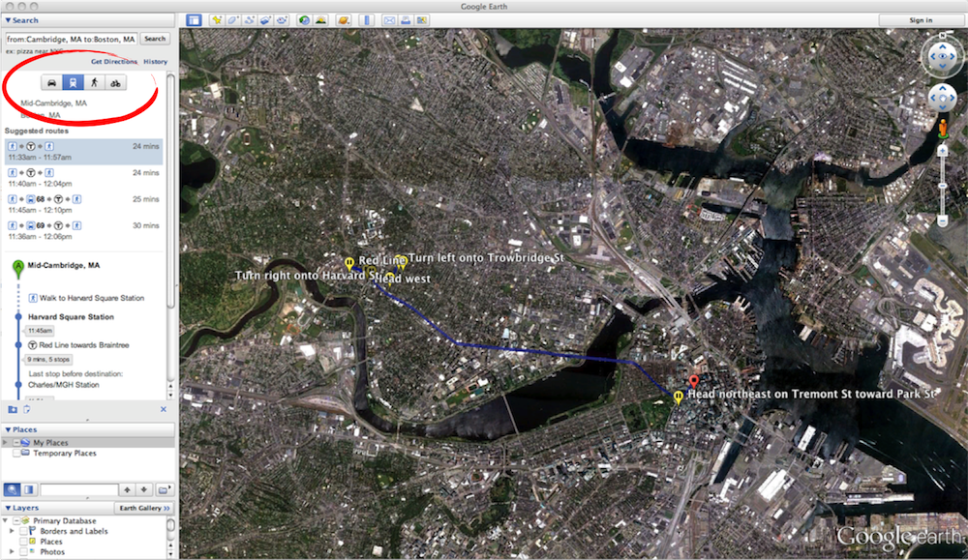
Task: Expand the Primary Database tree item
Action: [x=6, y=520]
